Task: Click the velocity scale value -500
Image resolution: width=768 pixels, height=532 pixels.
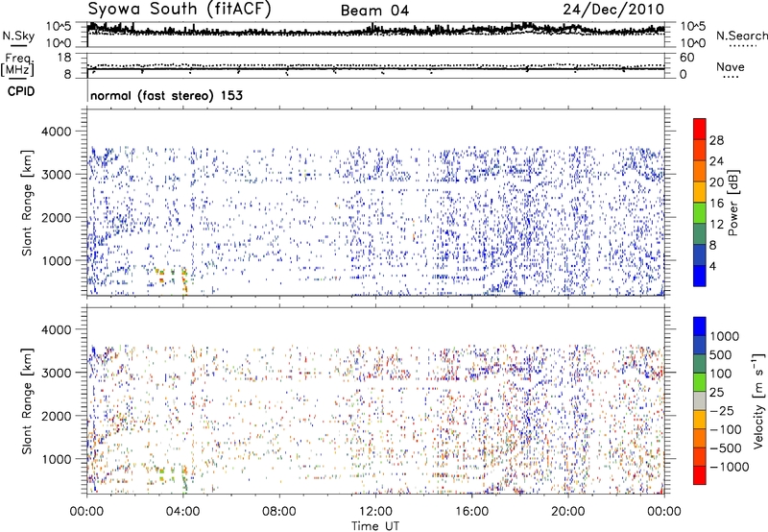Action: click(x=726, y=448)
